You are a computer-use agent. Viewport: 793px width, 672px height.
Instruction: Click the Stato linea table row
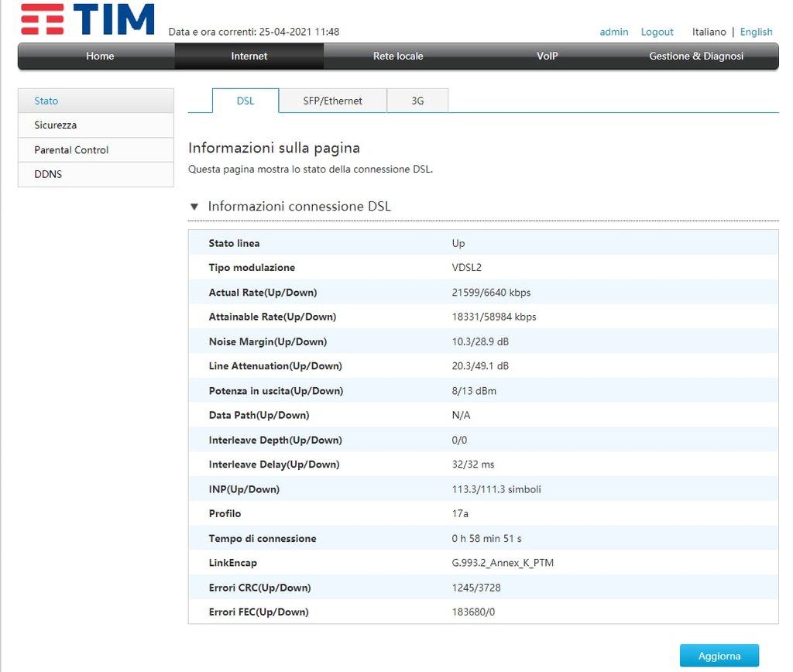click(482, 243)
